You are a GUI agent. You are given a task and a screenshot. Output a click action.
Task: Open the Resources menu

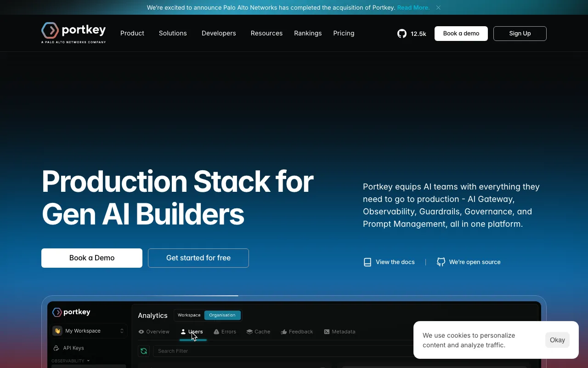tap(266, 33)
